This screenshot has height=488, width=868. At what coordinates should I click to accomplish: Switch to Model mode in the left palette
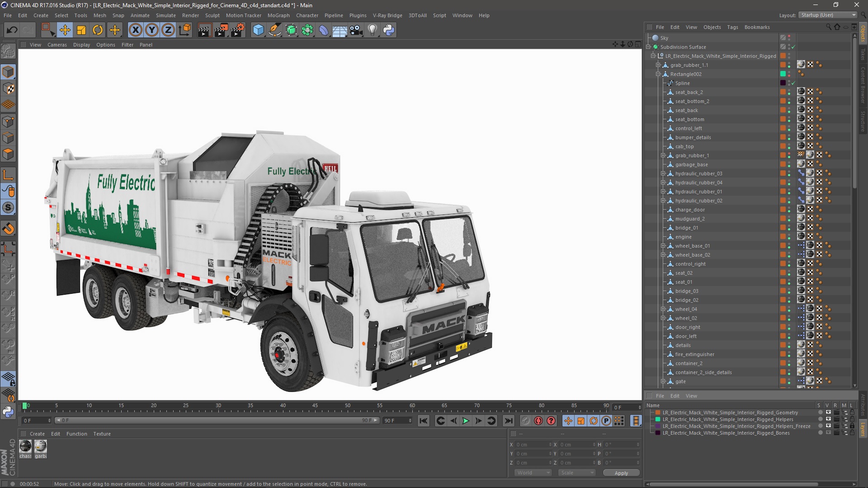tap(8, 72)
